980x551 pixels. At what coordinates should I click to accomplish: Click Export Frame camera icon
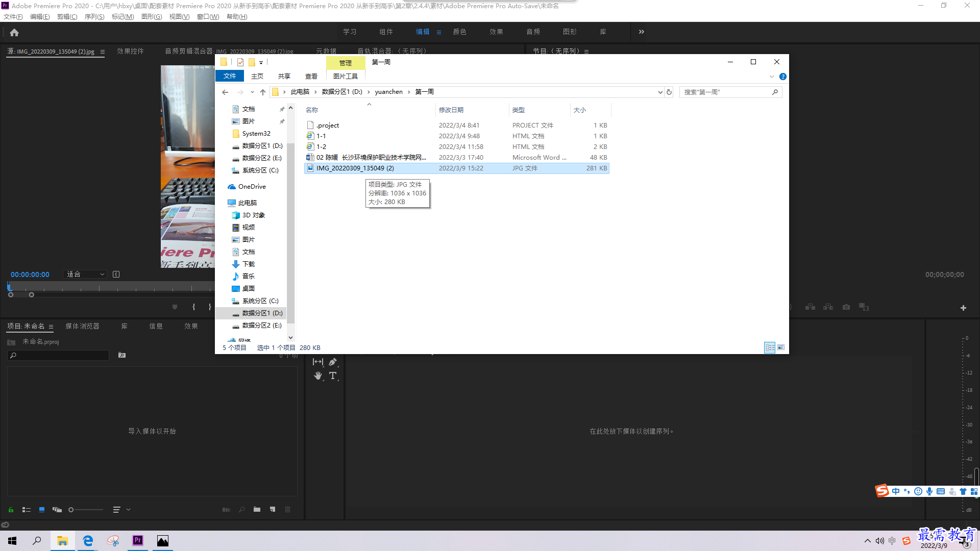tap(846, 307)
